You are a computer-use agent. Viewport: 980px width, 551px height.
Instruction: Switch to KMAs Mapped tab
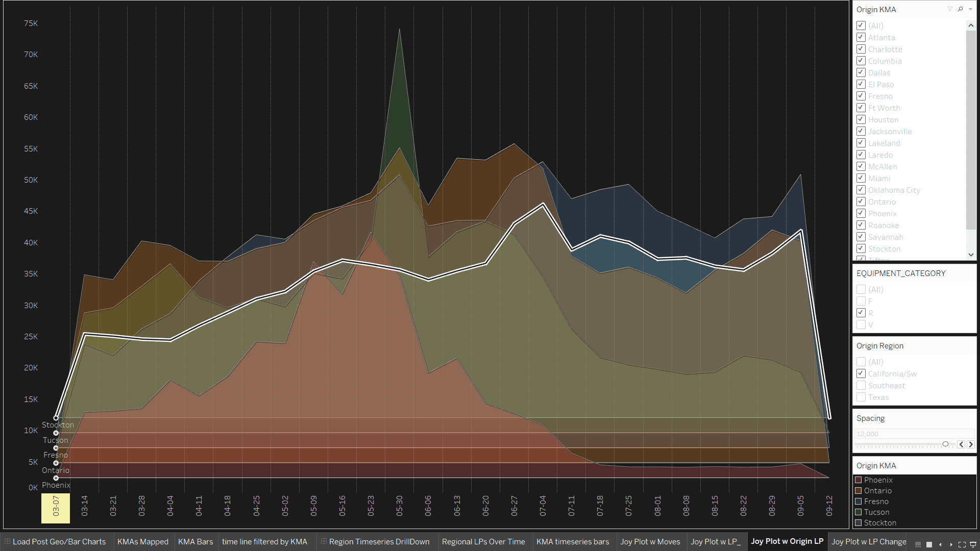pyautogui.click(x=143, y=541)
